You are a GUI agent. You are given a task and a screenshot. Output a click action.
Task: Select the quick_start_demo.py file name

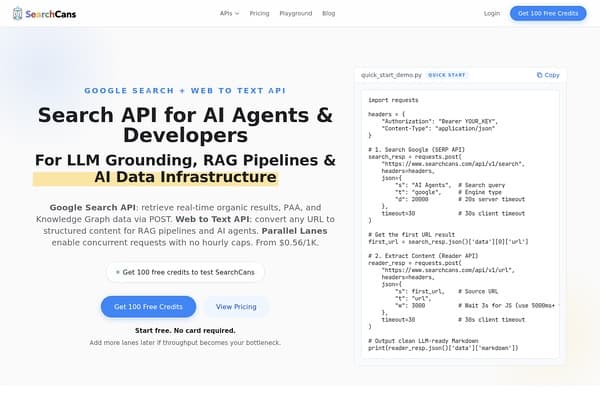391,75
